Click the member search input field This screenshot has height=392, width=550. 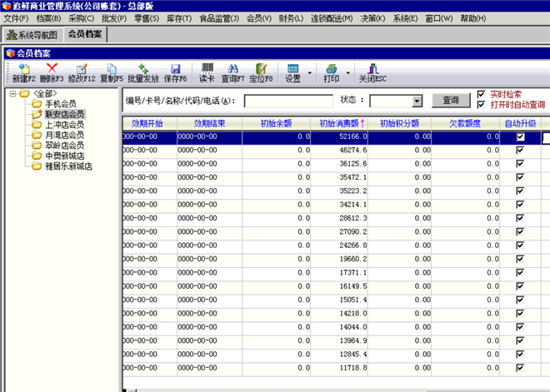288,101
